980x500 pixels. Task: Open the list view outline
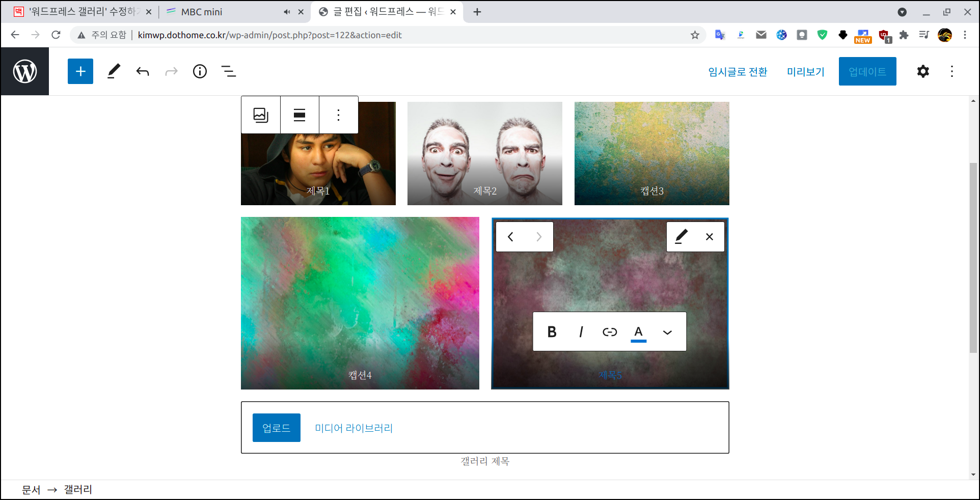pos(229,71)
